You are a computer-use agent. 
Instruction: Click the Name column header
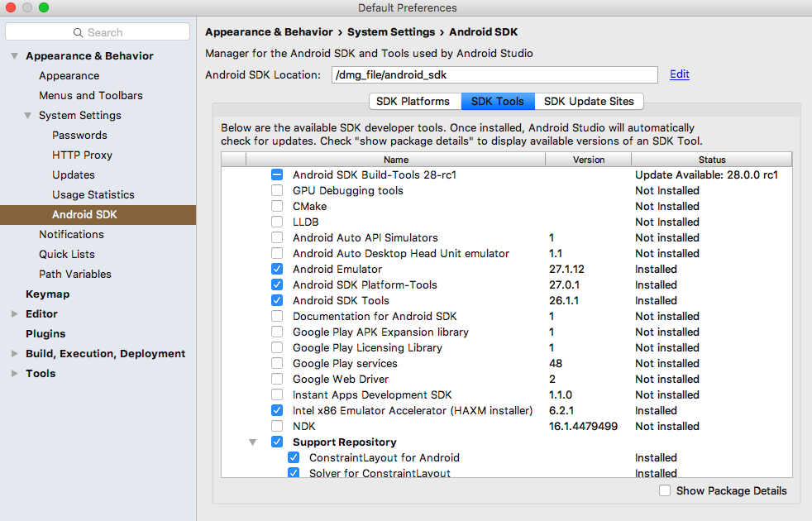click(x=395, y=160)
